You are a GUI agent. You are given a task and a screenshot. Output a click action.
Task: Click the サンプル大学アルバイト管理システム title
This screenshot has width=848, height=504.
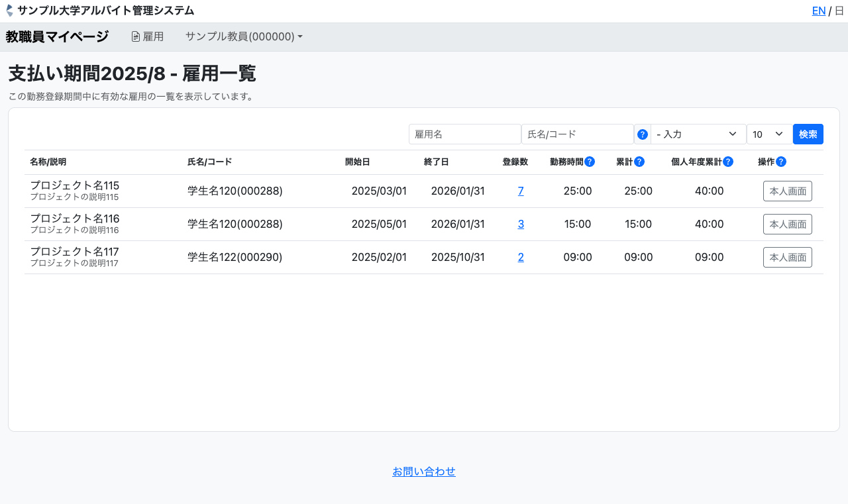click(106, 11)
